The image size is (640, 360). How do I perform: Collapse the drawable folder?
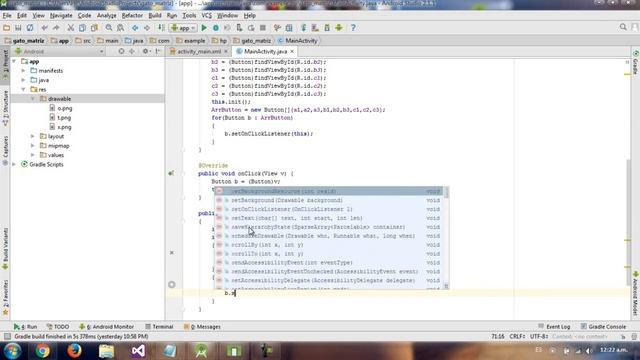coord(33,99)
